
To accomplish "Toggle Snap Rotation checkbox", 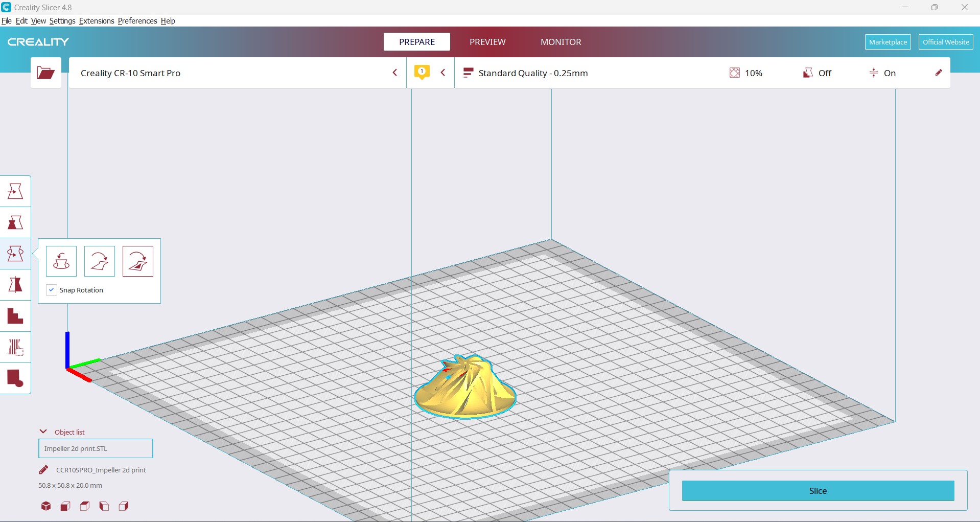I will [x=52, y=290].
